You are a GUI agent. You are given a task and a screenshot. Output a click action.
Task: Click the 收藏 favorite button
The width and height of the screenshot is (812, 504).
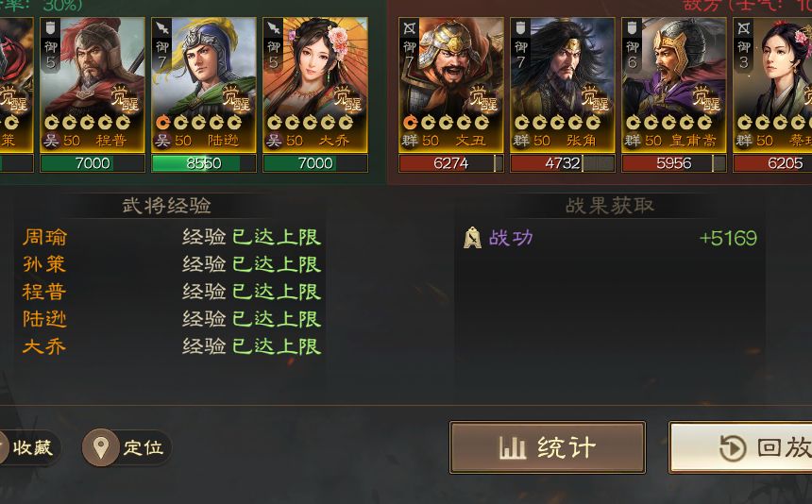click(x=28, y=447)
